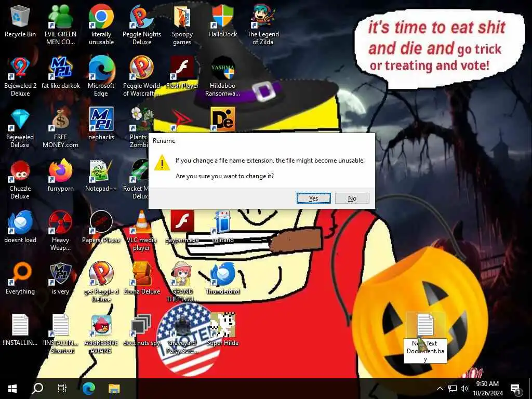This screenshot has width=532, height=399.
Task: Select Peggle World of Warcraft icon
Action: (142, 77)
